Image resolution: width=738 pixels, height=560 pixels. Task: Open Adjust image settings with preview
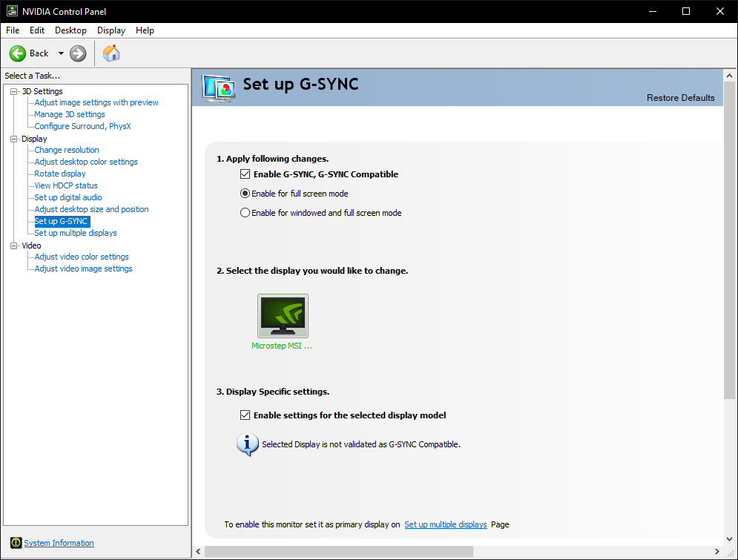[x=96, y=102]
